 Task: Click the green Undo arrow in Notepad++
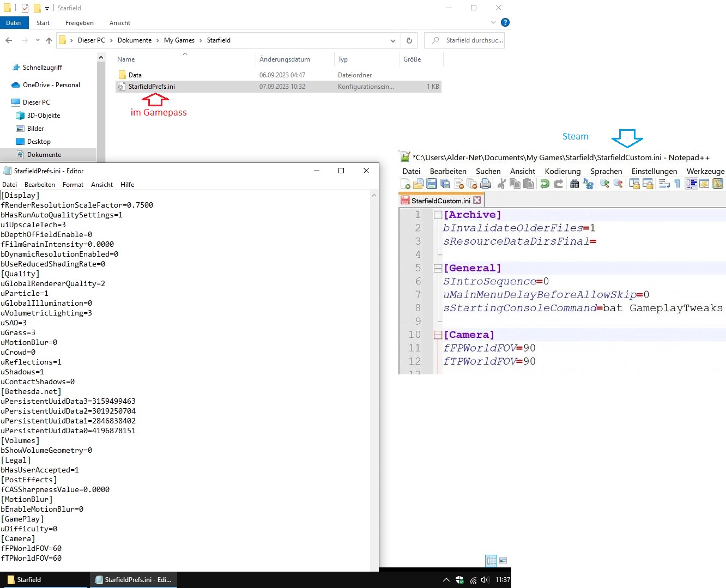544,184
